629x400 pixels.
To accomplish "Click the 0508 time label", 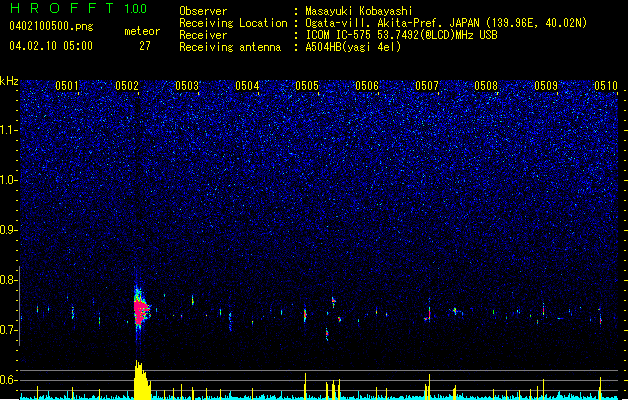I will (x=486, y=86).
